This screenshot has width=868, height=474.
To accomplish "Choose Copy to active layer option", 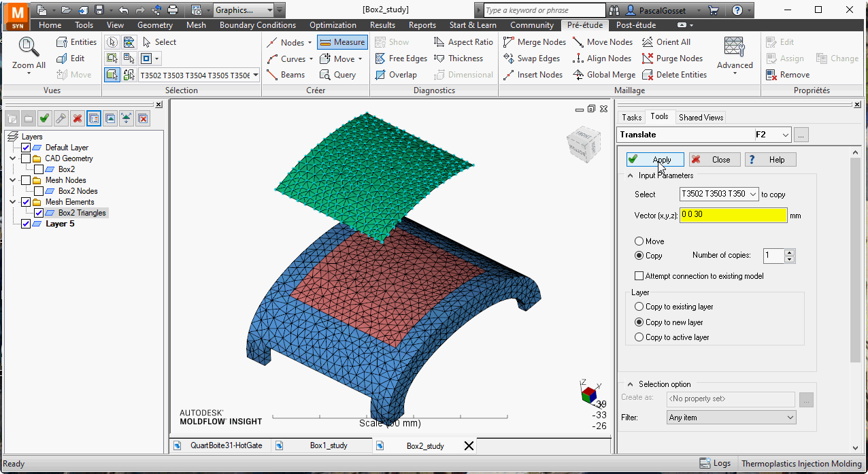I will point(638,337).
